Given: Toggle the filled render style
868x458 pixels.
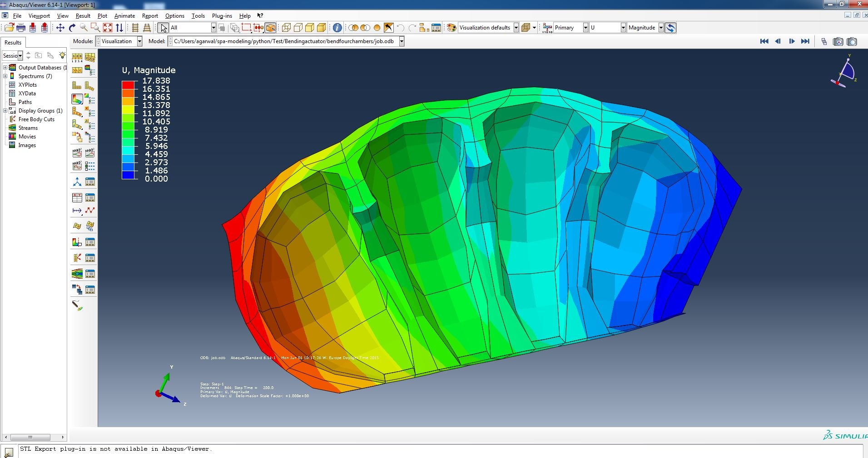Looking at the screenshot, I should coord(310,28).
